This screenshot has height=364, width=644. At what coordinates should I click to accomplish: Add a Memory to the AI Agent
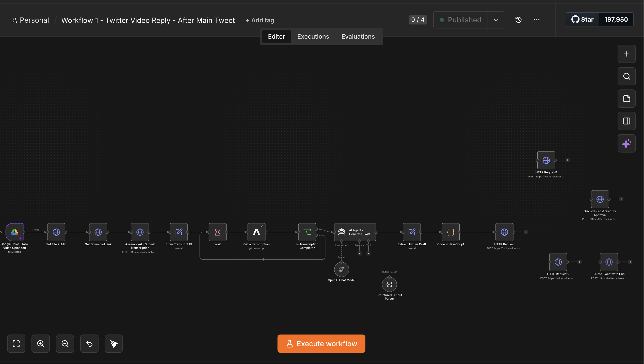click(x=360, y=253)
